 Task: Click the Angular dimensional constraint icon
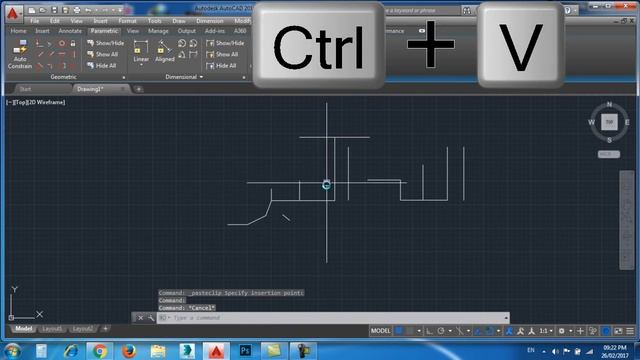click(182, 54)
